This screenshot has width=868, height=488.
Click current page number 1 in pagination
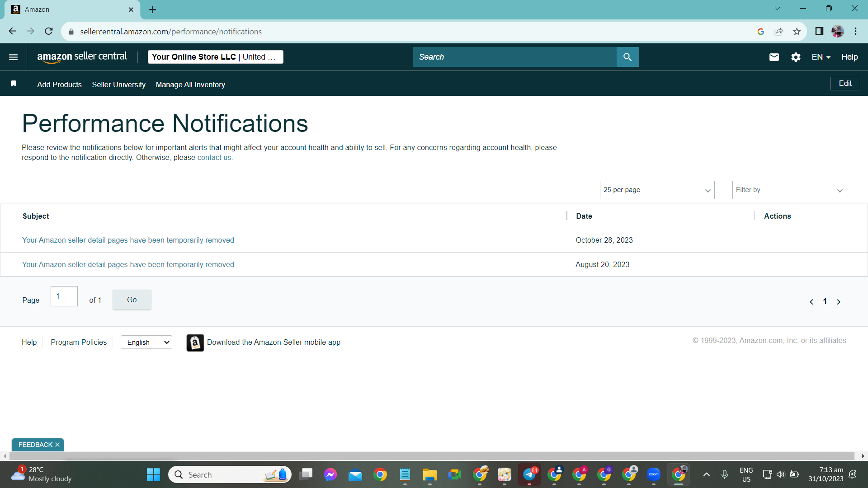825,301
